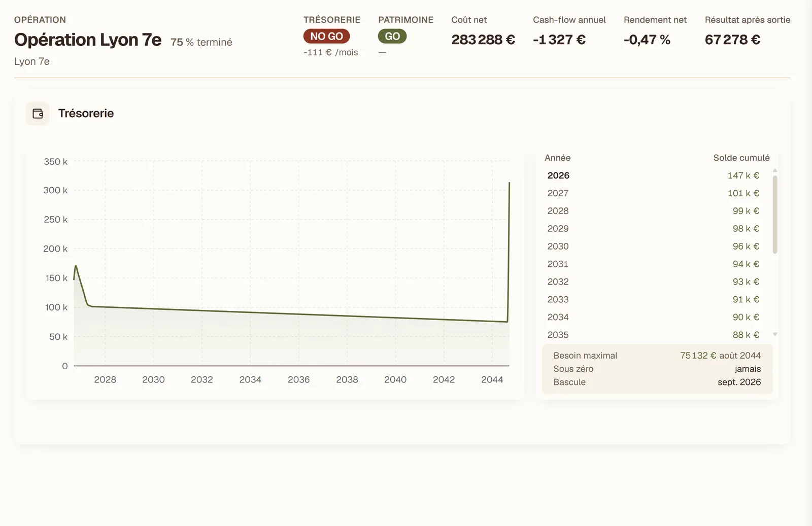Click the scroll-down arrow in the year table

(775, 334)
